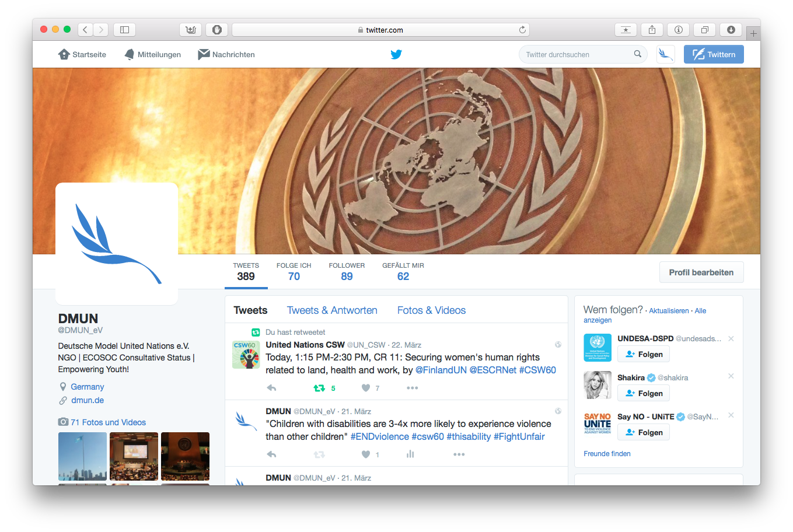
Task: Go forward with Safari's forward arrow
Action: [101, 30]
